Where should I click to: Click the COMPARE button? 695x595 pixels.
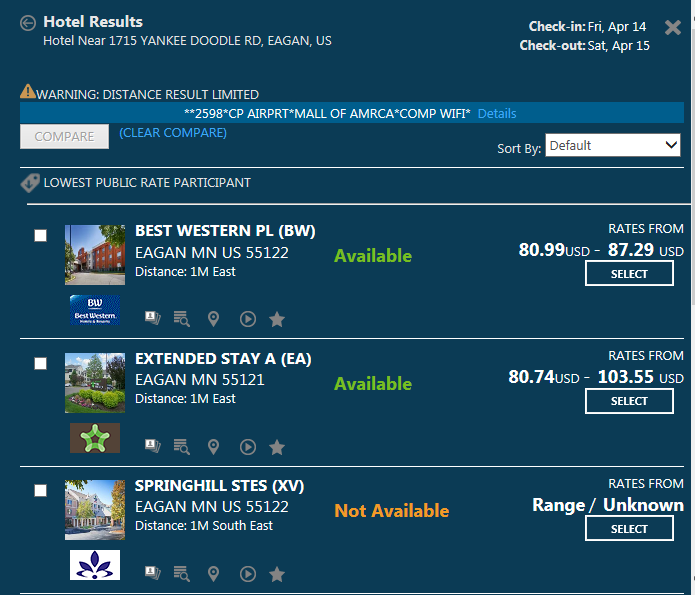tap(64, 137)
